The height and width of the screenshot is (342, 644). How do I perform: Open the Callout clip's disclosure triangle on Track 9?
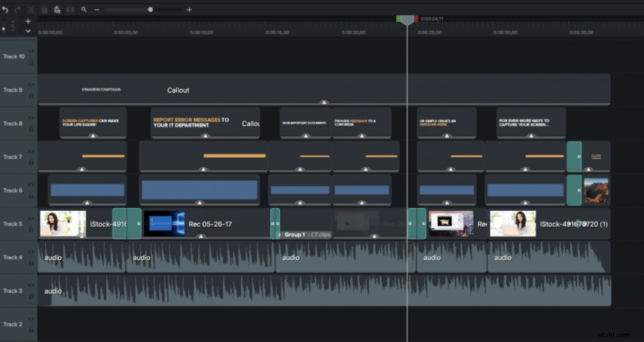[324, 102]
